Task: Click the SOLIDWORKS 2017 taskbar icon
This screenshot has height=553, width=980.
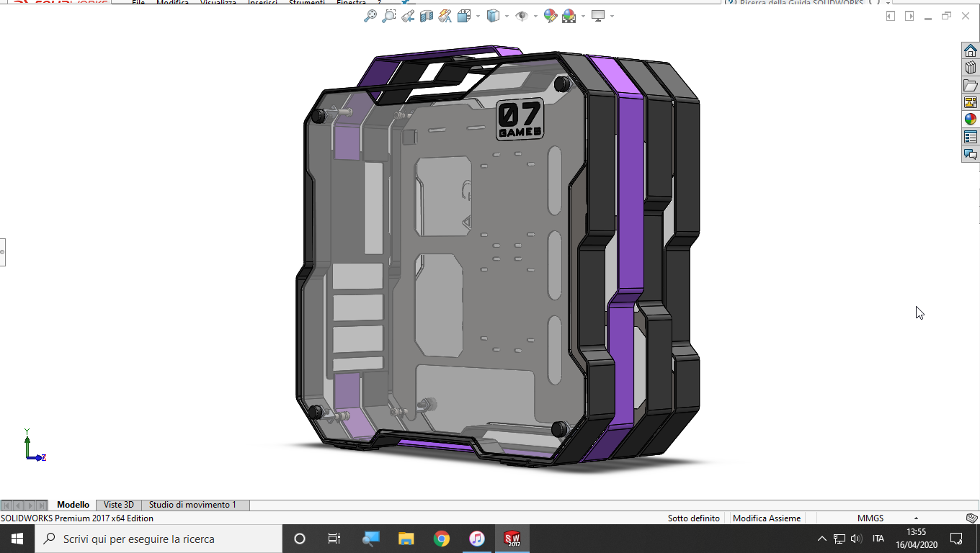Action: pos(512,539)
